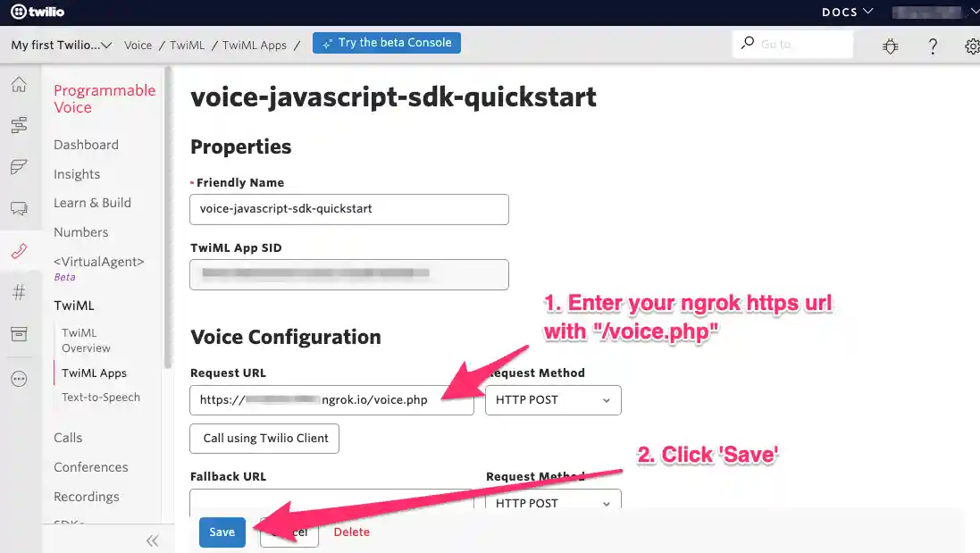
Task: Click the red Delete link
Action: coord(351,532)
